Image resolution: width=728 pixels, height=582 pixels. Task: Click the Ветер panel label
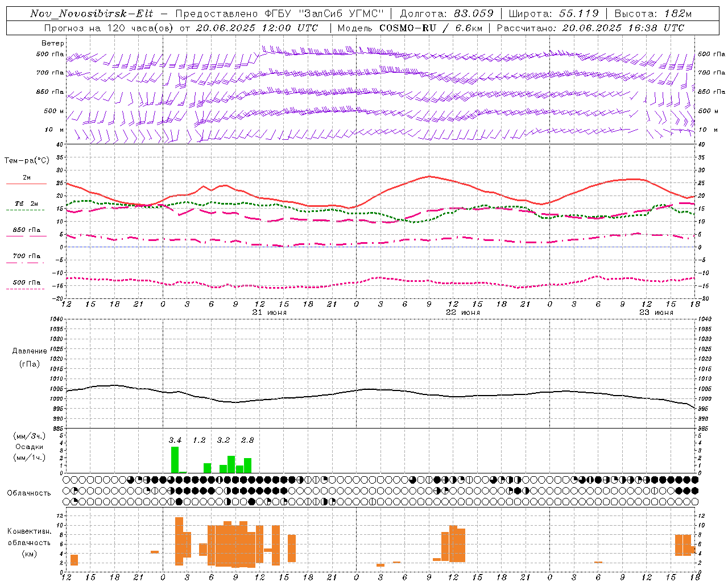(x=53, y=43)
